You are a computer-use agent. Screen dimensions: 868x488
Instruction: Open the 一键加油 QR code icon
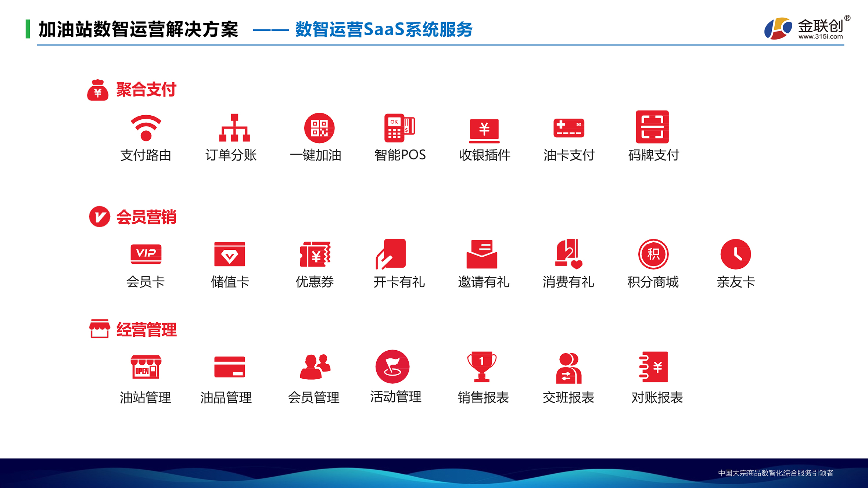[x=319, y=128]
